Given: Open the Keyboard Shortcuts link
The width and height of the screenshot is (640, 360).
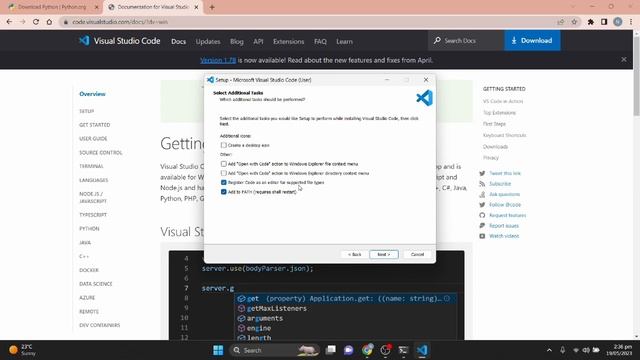Looking at the screenshot, I should coord(504,135).
